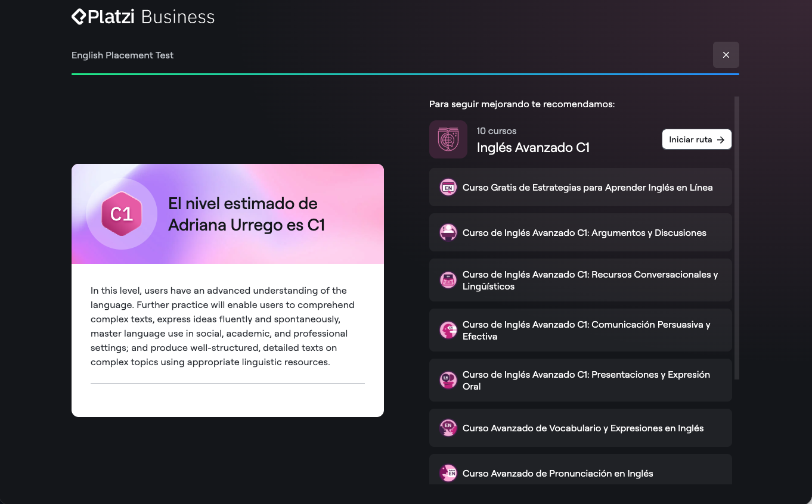Click the Platzi Business logo

tap(143, 17)
